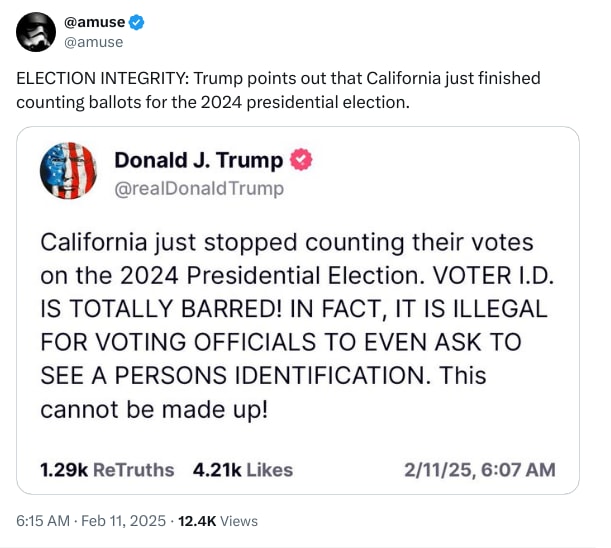Click the VOTER I.D. text in post
611x548 pixels.
click(493, 275)
